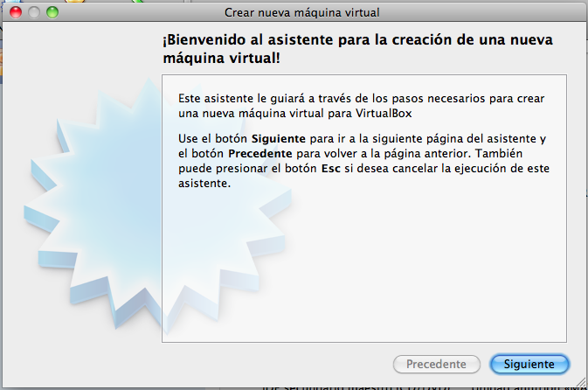Click the window resize grip corner
The image size is (588, 390).
click(x=580, y=382)
